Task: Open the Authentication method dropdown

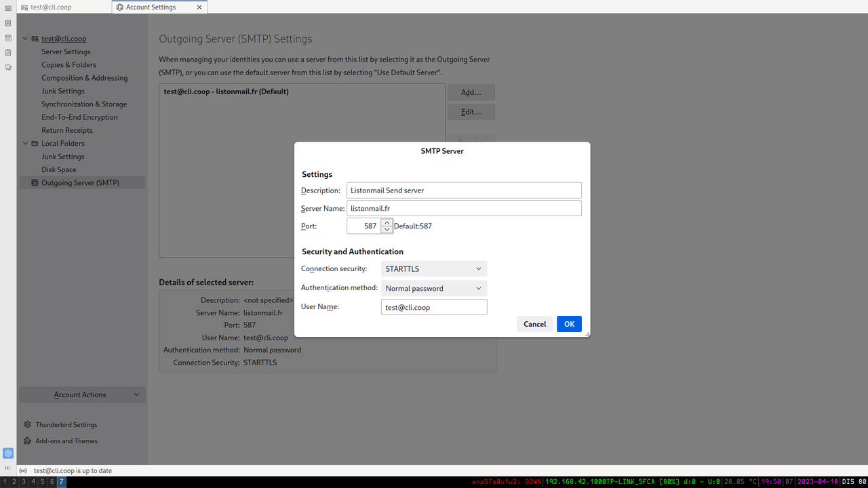Action: (434, 288)
